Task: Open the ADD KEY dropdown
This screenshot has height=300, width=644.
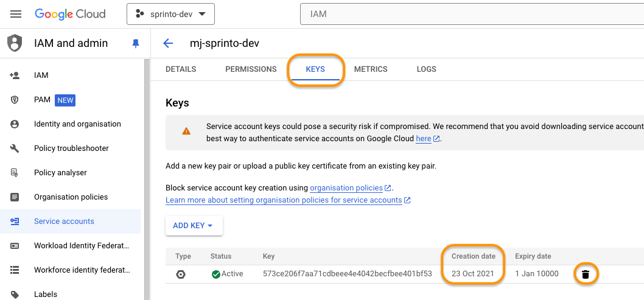Action: 194,226
